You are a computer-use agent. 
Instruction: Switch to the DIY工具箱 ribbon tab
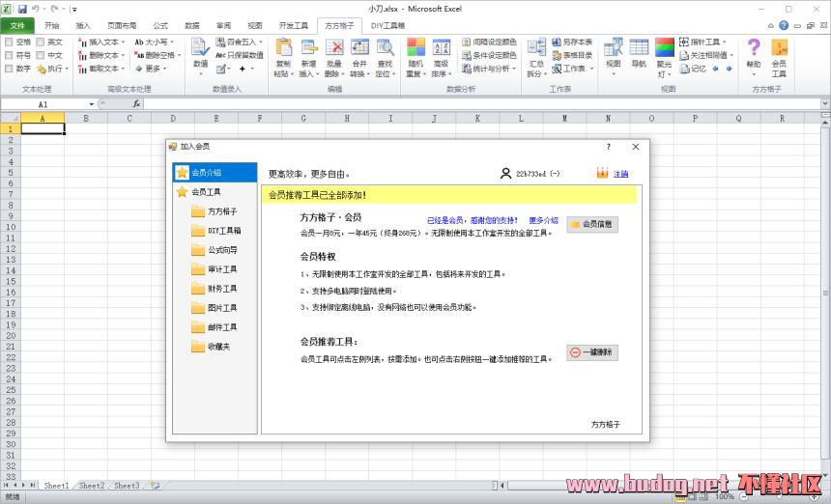388,26
